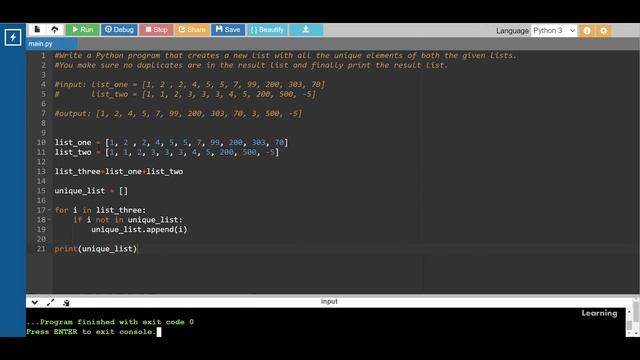Screen dimensions: 640x360
Task: Format the code with the Beautify button
Action: (x=267, y=30)
